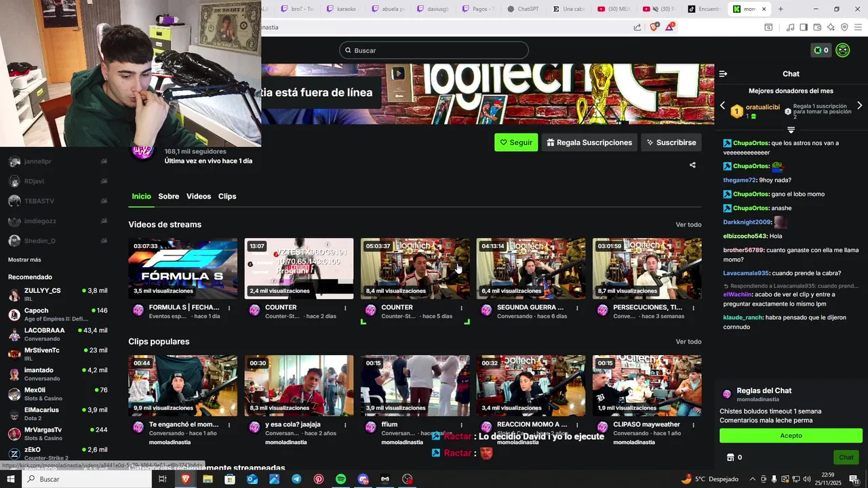Open the PERSECUCIONES stream thumbnail
Screen dimensions: 868x488
pyautogui.click(x=647, y=268)
